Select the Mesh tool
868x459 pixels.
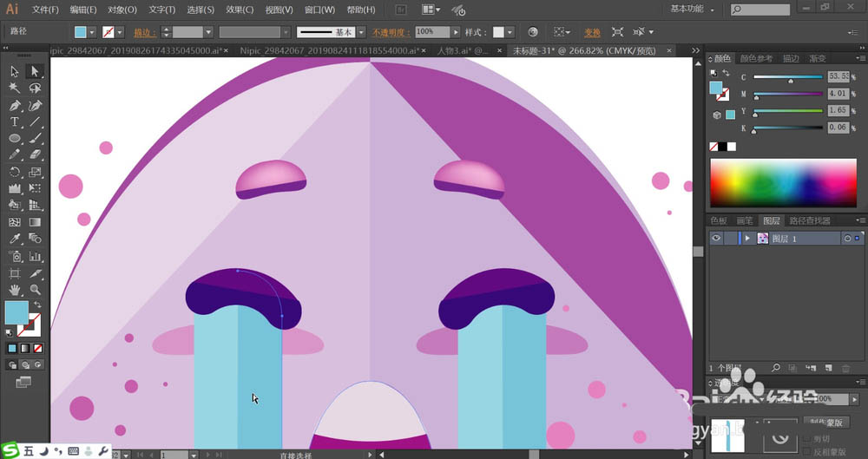click(15, 222)
